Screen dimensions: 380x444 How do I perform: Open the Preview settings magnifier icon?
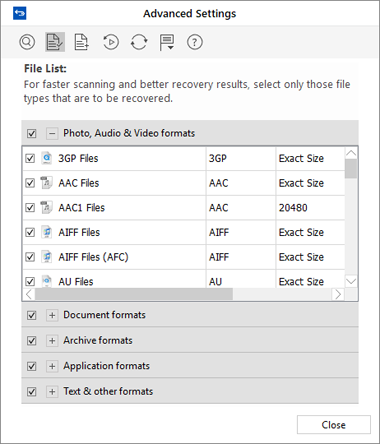[x=27, y=42]
